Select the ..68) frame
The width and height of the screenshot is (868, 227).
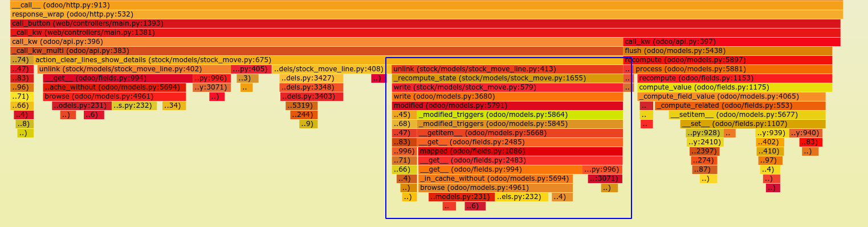[x=404, y=124]
